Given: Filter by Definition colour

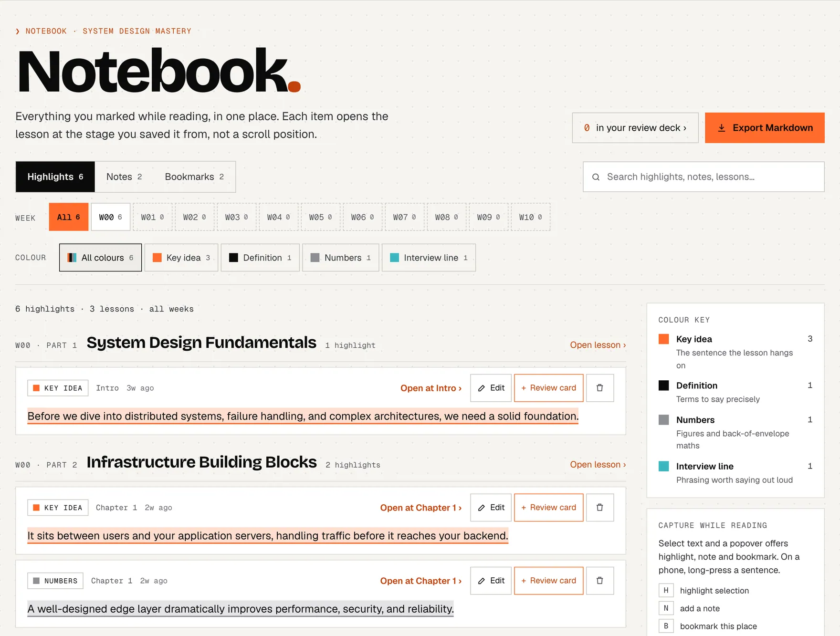Looking at the screenshot, I should click(x=260, y=258).
